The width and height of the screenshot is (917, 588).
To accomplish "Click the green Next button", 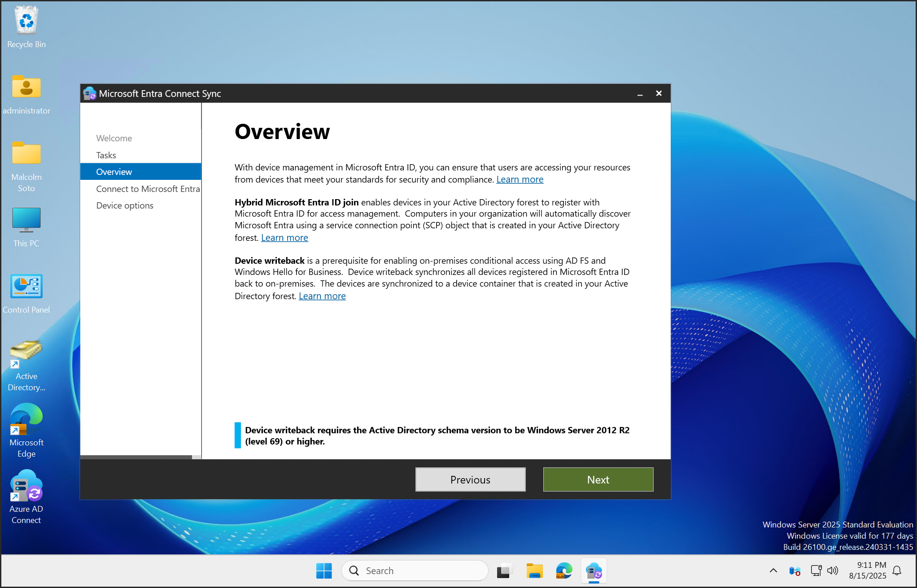I will 598,479.
